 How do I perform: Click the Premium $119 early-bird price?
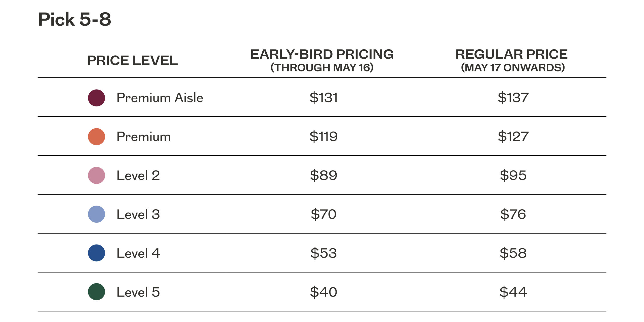[324, 137]
